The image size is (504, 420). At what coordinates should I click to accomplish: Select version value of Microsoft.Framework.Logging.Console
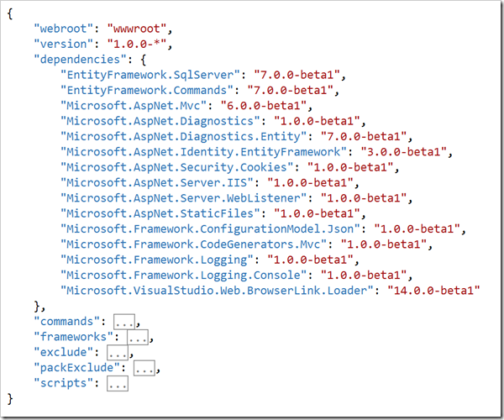[x=364, y=275]
